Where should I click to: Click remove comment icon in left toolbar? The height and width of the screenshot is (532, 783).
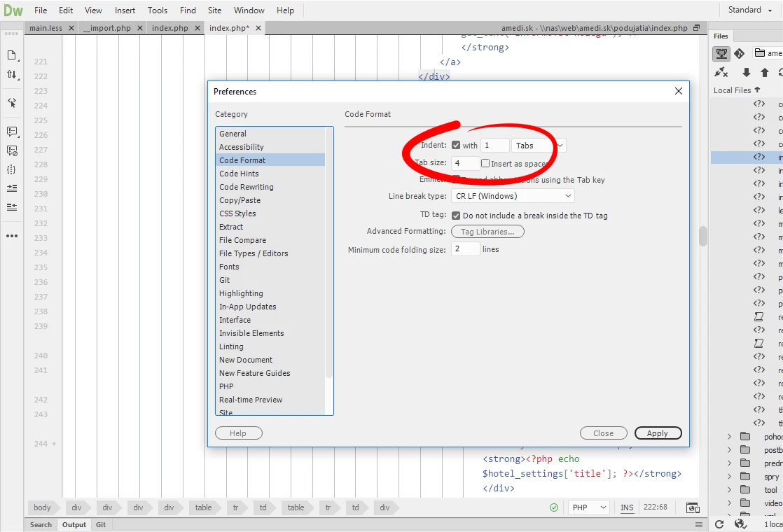coord(12,150)
